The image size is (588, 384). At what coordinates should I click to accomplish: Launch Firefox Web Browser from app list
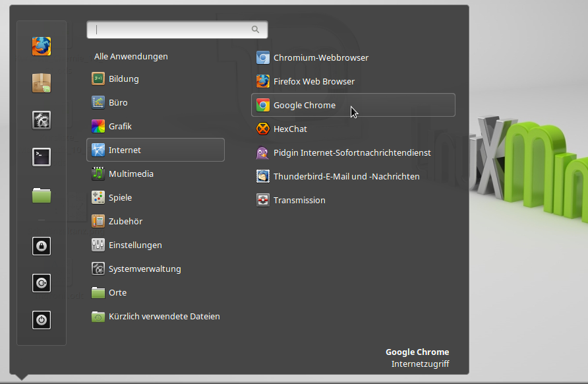[353, 81]
